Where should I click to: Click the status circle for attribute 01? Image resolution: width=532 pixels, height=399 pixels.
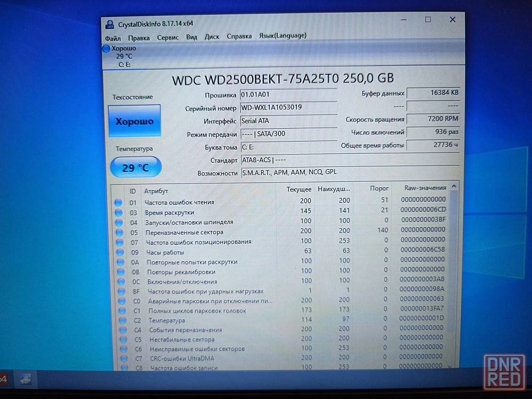coord(119,203)
